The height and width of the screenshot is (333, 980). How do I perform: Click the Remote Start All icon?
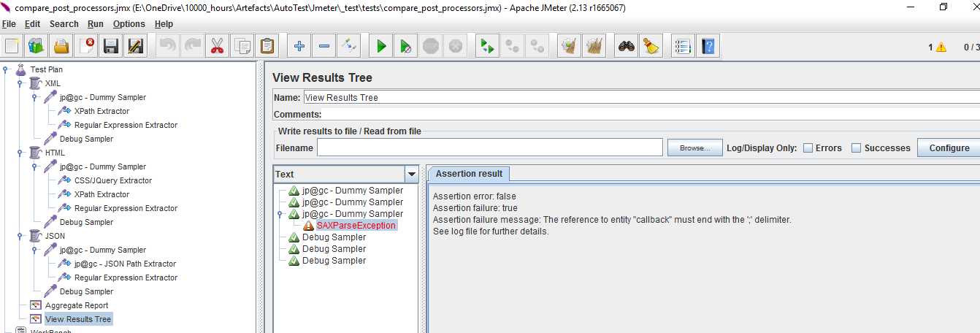487,46
